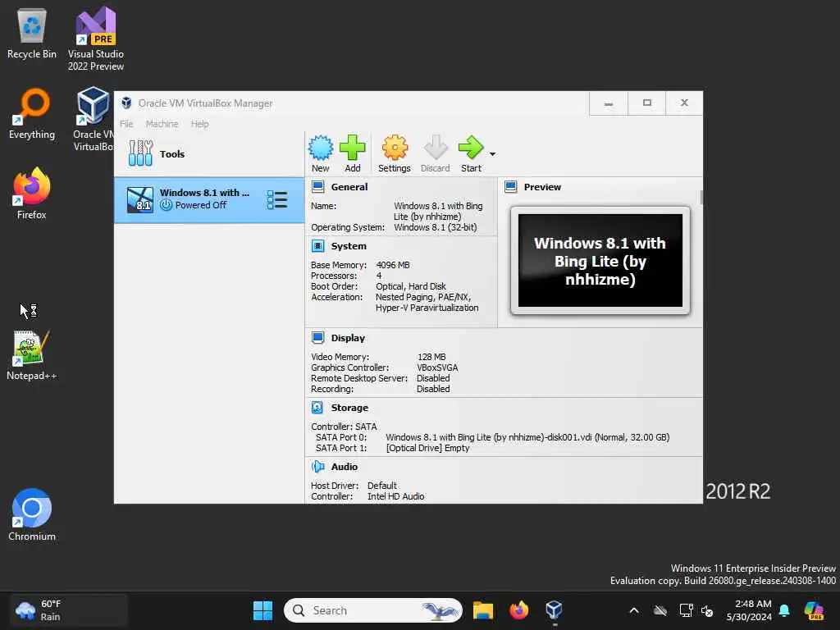This screenshot has width=840, height=630.
Task: Open the Windows Start button
Action: (x=262, y=610)
